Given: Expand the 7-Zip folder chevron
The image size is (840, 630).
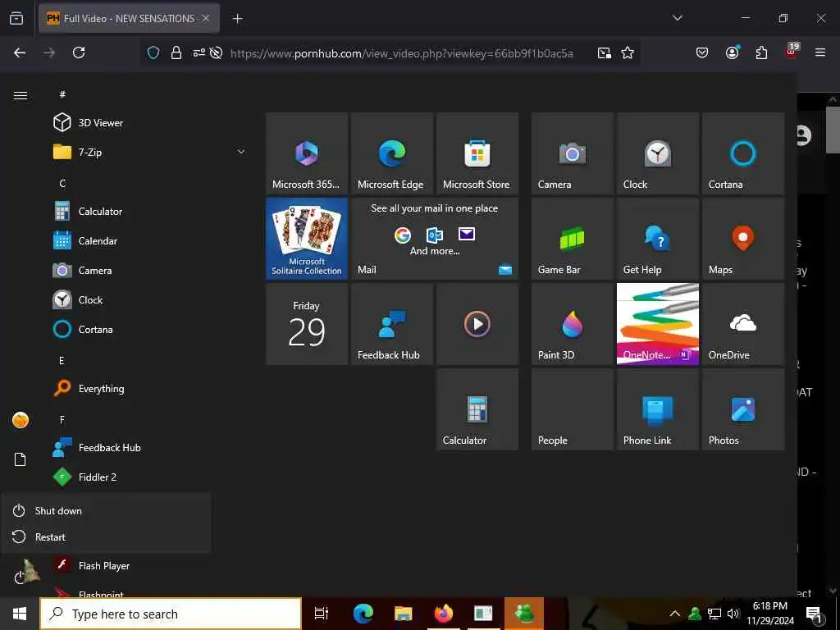Looking at the screenshot, I should click(241, 152).
